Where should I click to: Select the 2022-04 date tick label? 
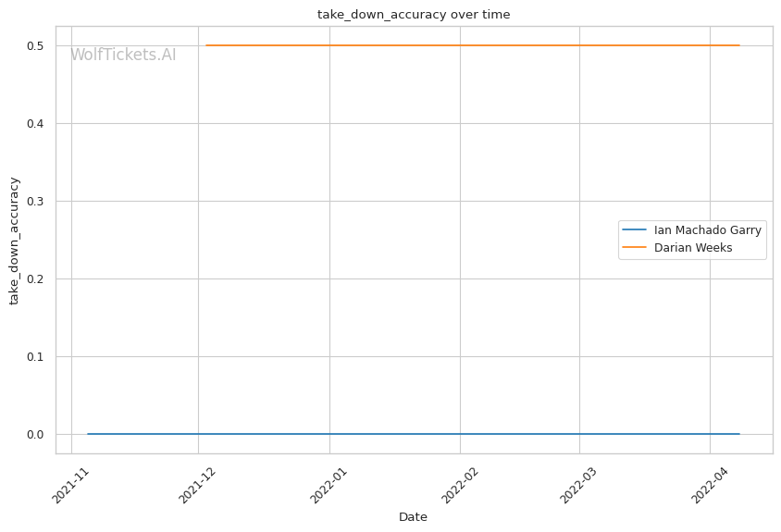708,482
